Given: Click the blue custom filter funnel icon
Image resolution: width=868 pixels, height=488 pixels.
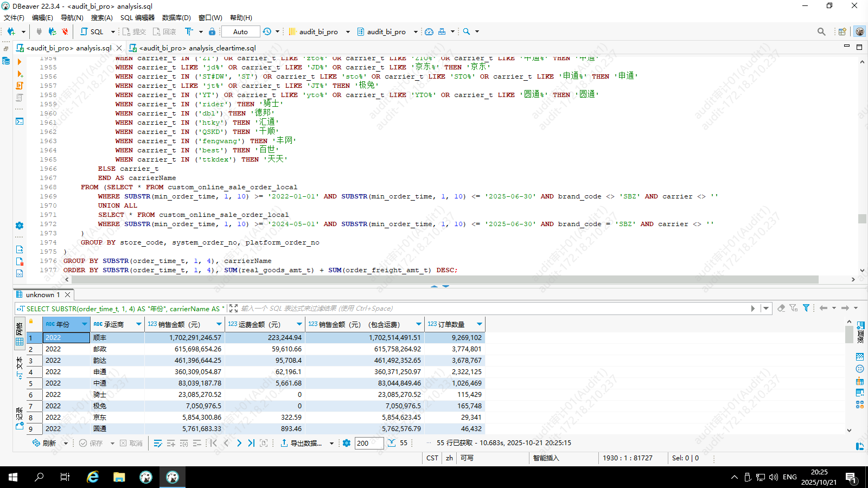Looking at the screenshot, I should pos(806,308).
